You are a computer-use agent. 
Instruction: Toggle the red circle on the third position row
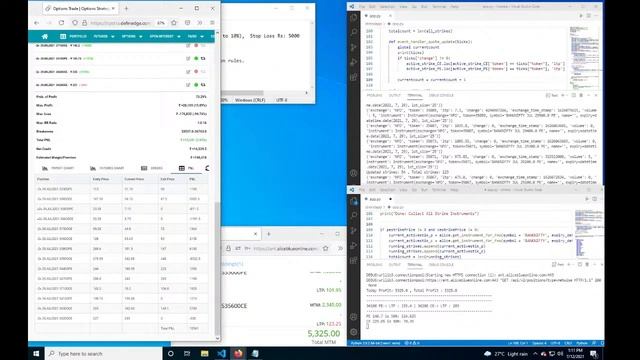[196, 72]
